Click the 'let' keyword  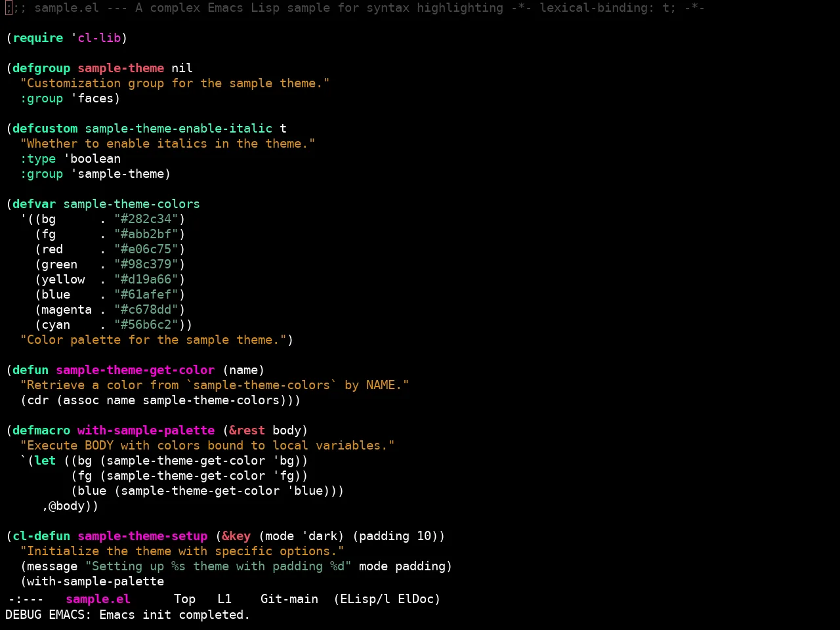coord(45,461)
